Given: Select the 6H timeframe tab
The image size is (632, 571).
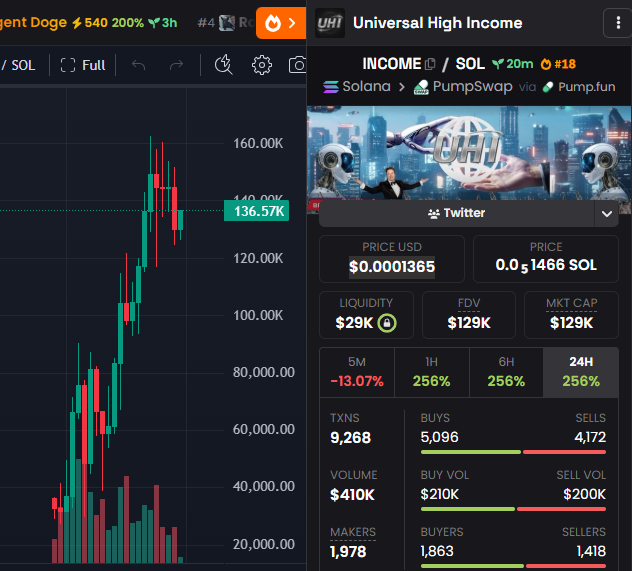Looking at the screenshot, I should [506, 372].
